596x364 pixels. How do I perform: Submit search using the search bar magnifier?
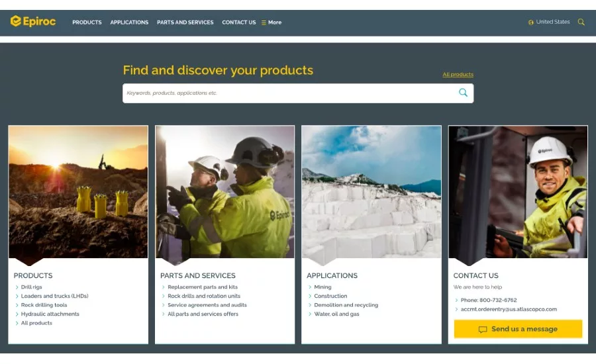click(x=463, y=93)
